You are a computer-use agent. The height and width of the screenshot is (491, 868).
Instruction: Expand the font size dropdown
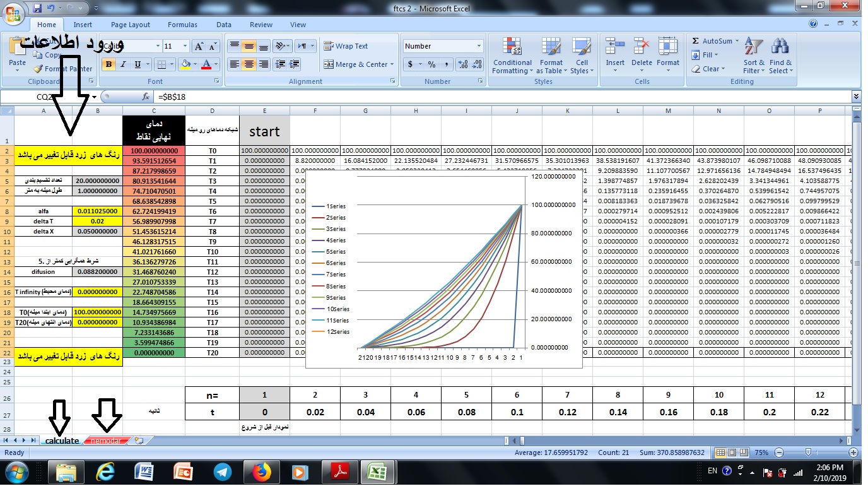coord(184,46)
